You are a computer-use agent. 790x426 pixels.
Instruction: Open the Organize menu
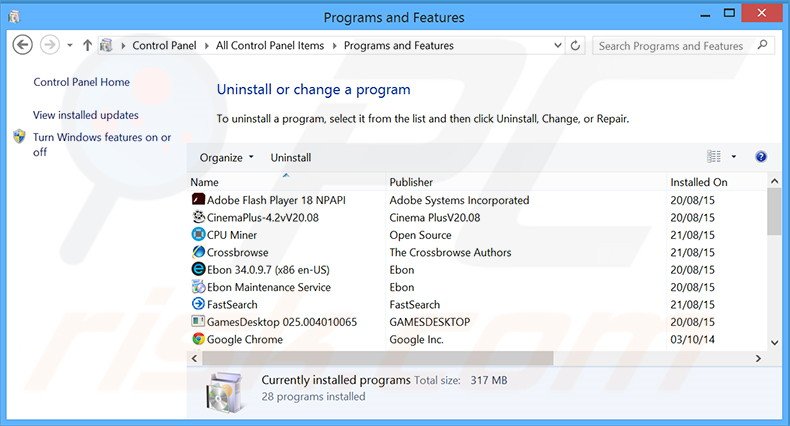click(x=226, y=158)
